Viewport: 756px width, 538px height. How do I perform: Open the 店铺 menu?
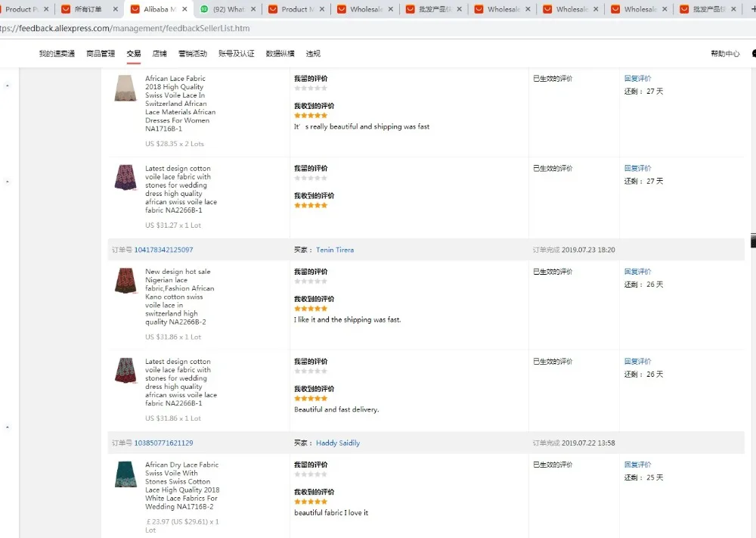click(160, 54)
